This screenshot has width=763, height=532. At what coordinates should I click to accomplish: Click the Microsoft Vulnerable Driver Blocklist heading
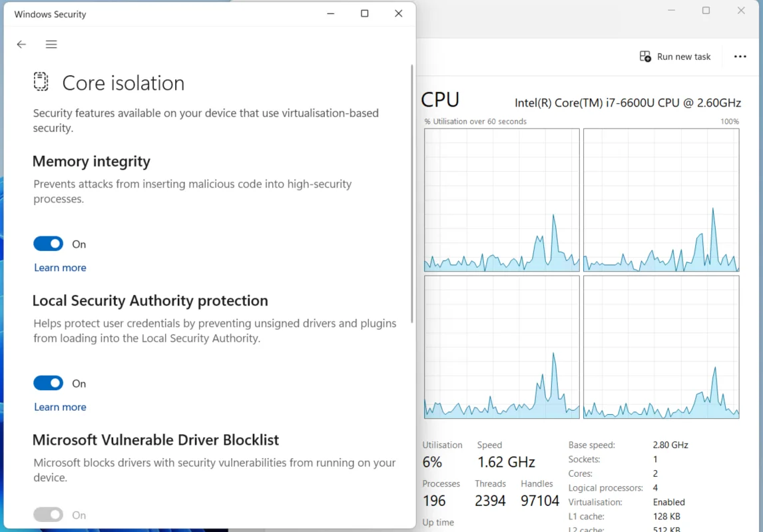(x=156, y=440)
